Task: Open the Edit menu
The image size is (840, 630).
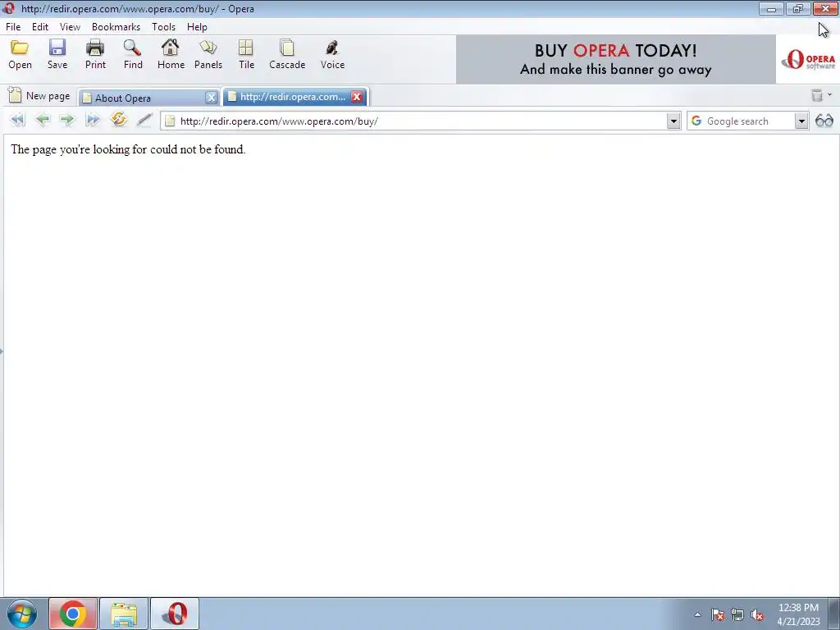Action: click(40, 27)
